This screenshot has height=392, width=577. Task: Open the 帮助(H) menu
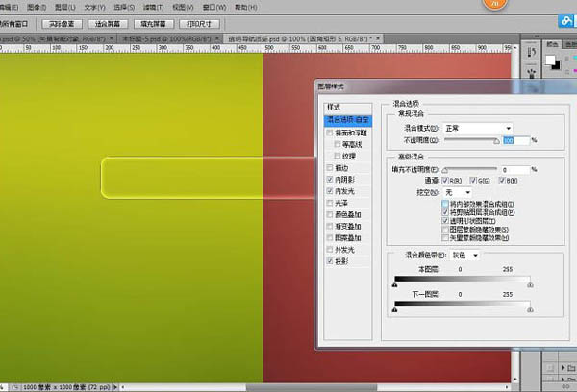(x=246, y=7)
